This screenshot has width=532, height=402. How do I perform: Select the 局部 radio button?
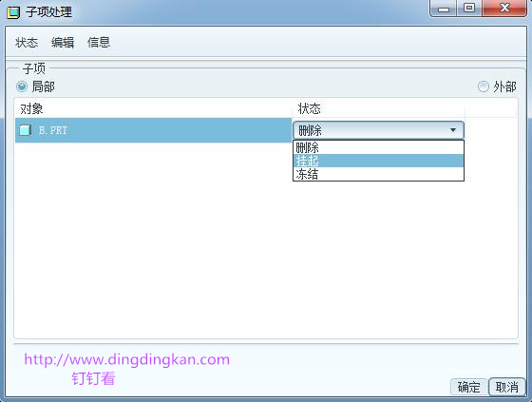pos(21,86)
